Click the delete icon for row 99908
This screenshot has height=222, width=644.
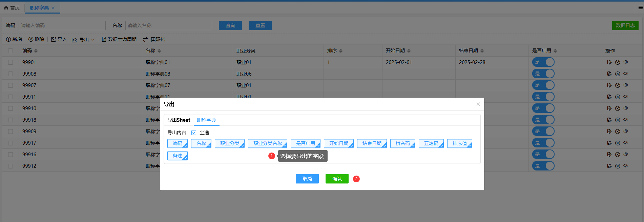tap(618, 74)
